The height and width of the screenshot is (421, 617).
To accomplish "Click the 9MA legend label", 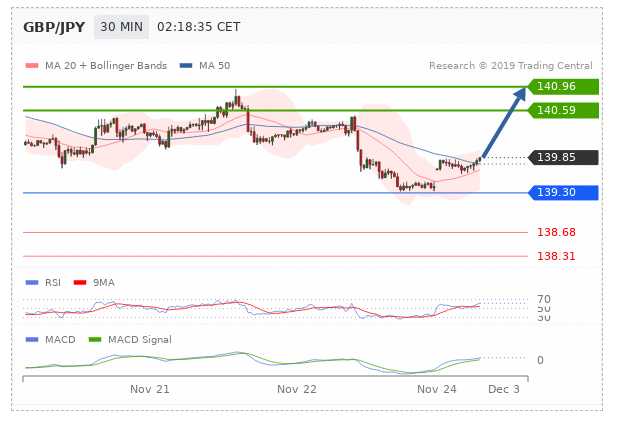I will point(104,283).
